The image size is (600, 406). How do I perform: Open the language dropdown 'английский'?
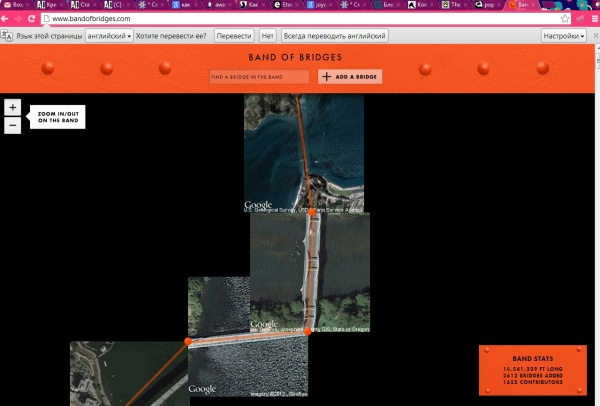tap(109, 36)
